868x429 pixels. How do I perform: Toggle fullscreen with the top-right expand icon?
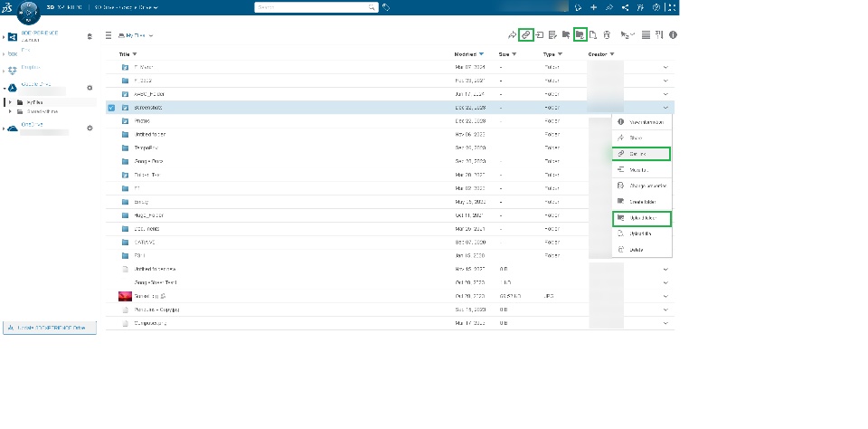(x=672, y=7)
